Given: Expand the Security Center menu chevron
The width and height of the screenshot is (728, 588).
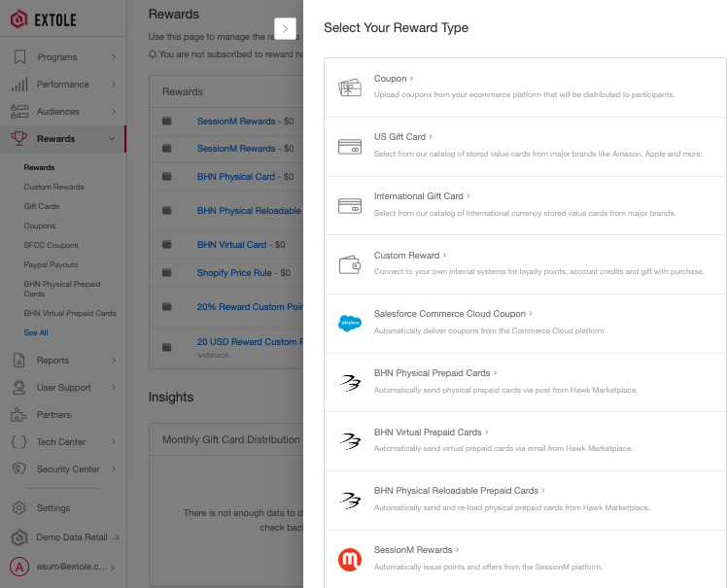Looking at the screenshot, I should [x=114, y=468].
